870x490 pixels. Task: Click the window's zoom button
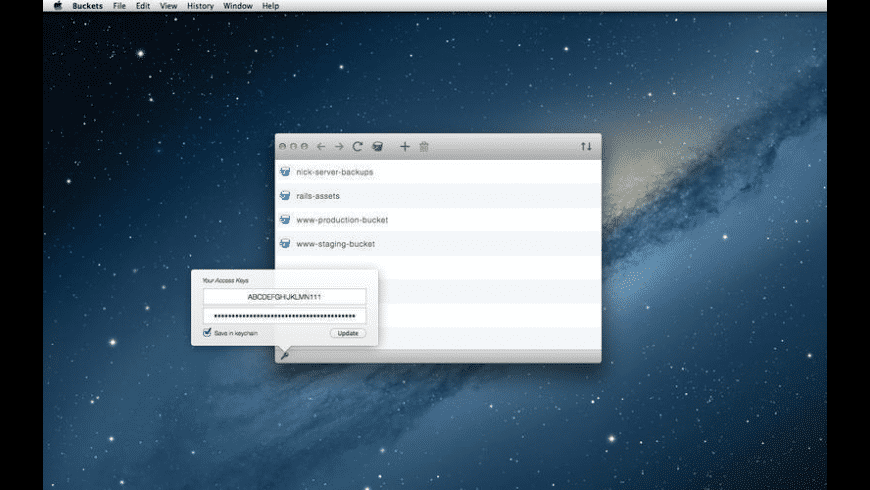(304, 147)
